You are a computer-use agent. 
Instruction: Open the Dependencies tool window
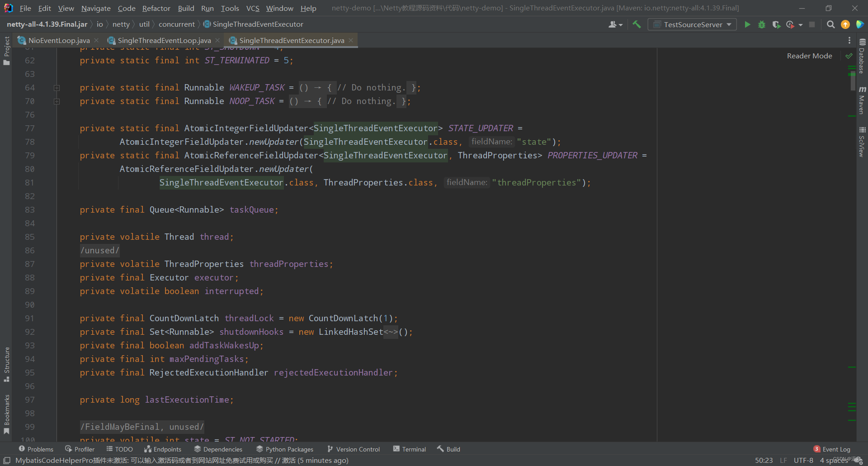[x=218, y=449]
